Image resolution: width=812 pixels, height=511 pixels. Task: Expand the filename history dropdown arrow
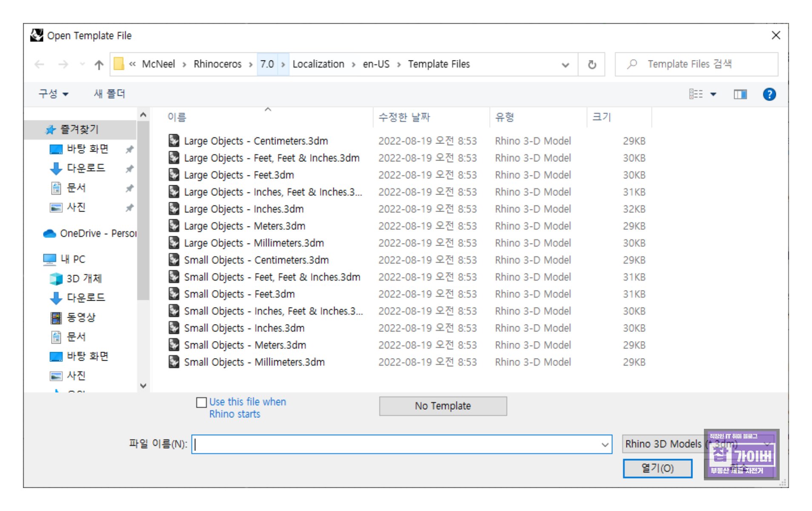click(x=605, y=445)
